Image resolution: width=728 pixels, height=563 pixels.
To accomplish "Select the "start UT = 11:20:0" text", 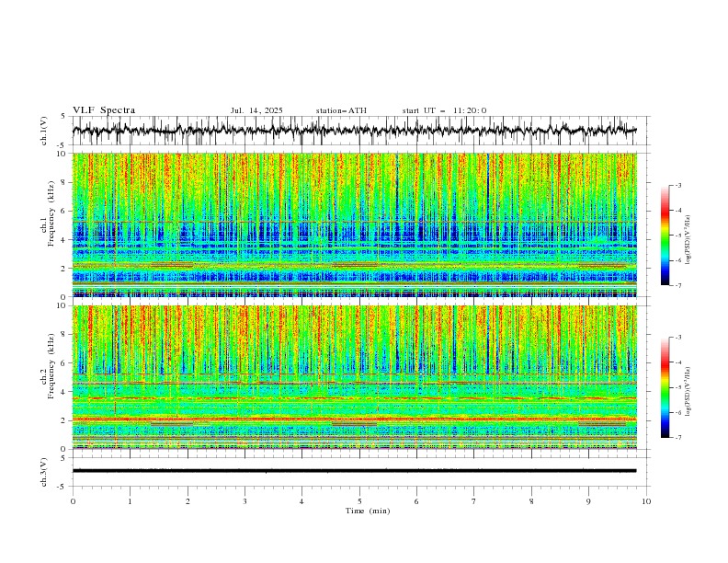I will coord(444,110).
